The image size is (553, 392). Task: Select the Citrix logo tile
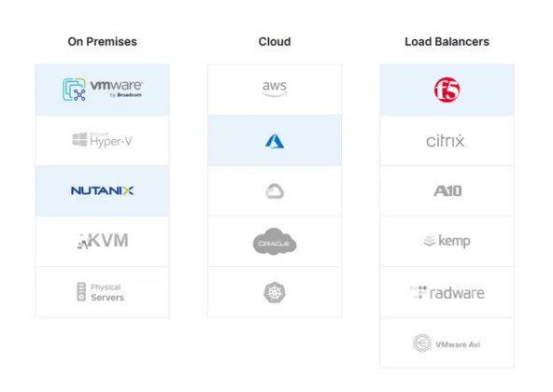pyautogui.click(x=447, y=140)
